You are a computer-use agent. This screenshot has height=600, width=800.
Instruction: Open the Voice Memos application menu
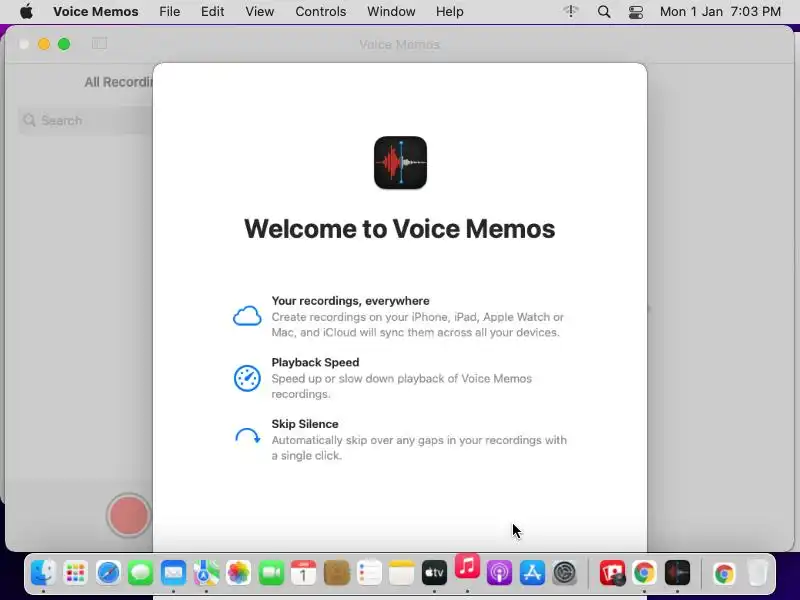point(95,11)
